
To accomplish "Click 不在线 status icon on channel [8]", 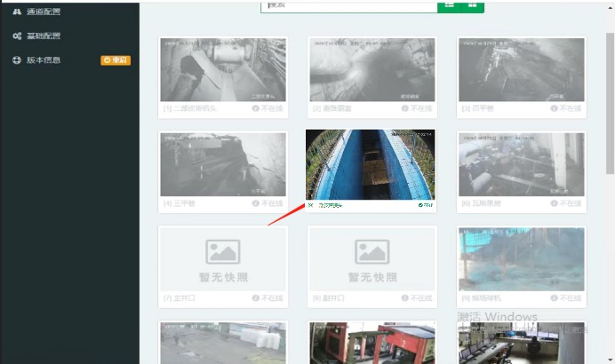I will click(x=404, y=297).
